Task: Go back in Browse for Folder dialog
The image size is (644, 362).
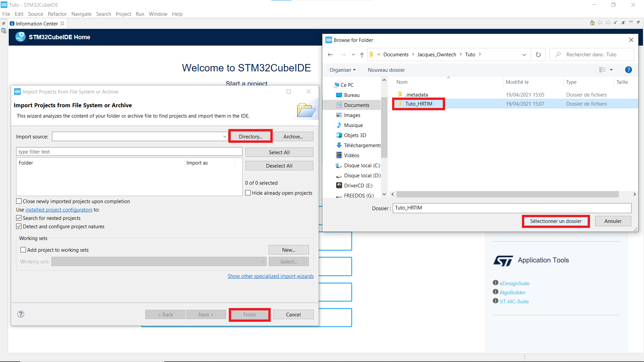Action: [330, 55]
